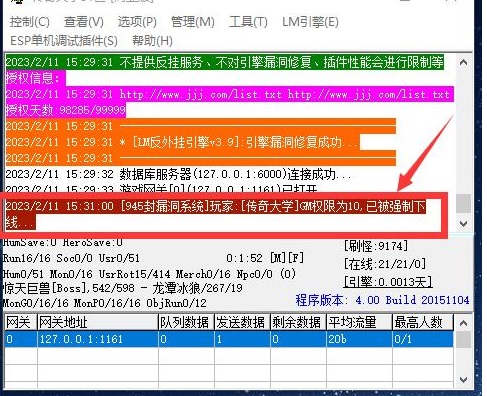Click the gateway table scroll-down arrow

pyautogui.click(x=463, y=379)
